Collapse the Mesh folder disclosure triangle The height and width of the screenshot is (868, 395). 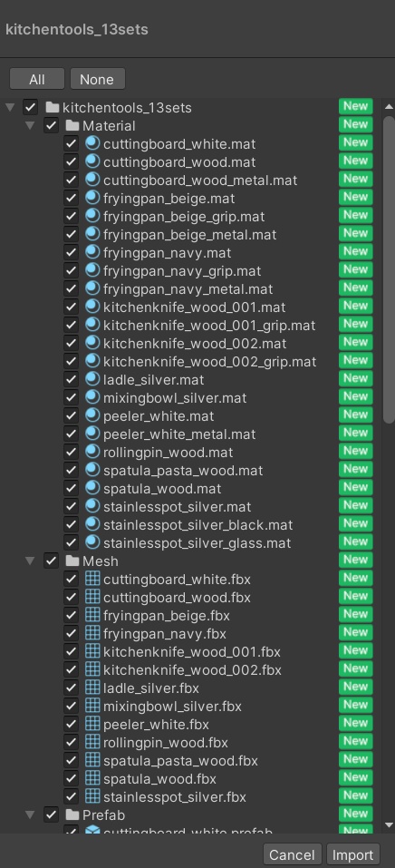(x=31, y=561)
